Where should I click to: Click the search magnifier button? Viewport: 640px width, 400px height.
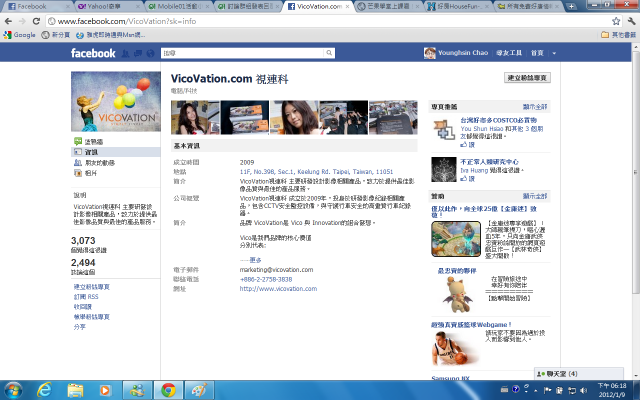coord(329,53)
